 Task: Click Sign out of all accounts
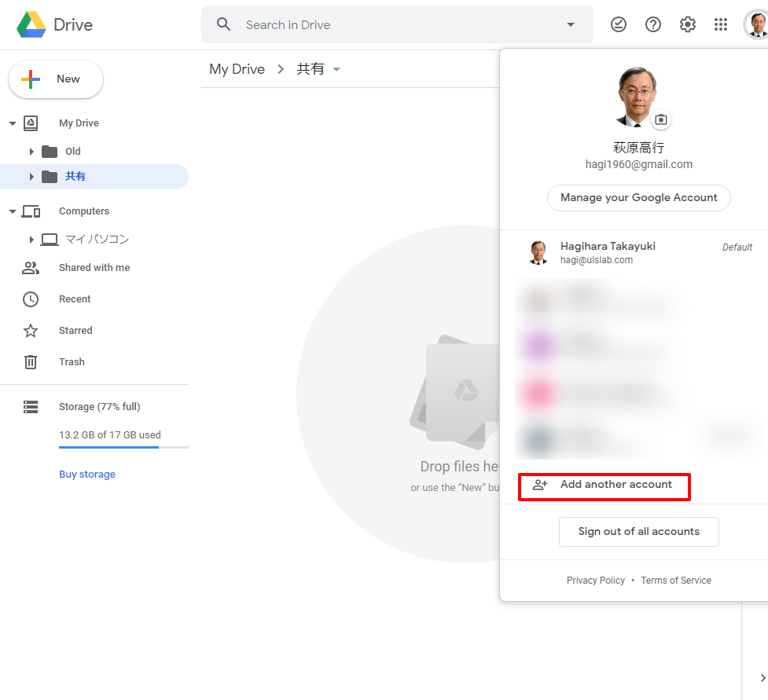[x=639, y=532]
